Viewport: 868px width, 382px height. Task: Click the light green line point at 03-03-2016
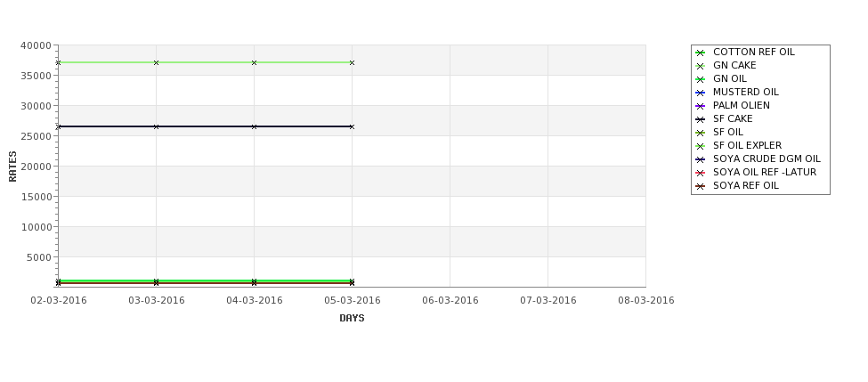[156, 62]
